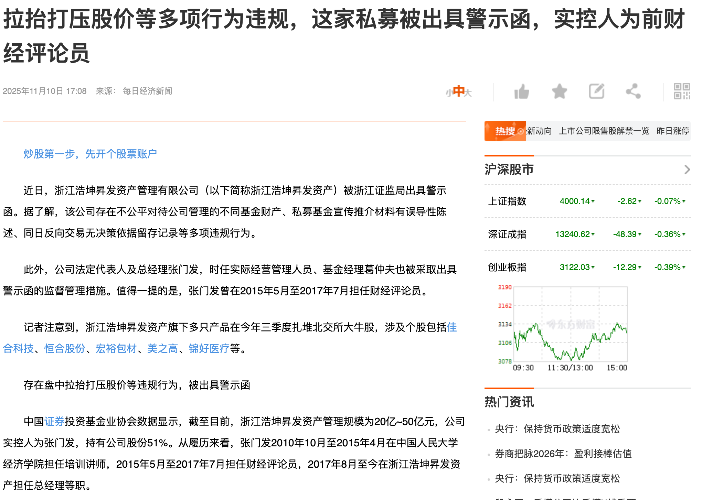Viewport: 702px width, 500px height.
Task: Open hot search 昨日涨停
Action: 672,131
